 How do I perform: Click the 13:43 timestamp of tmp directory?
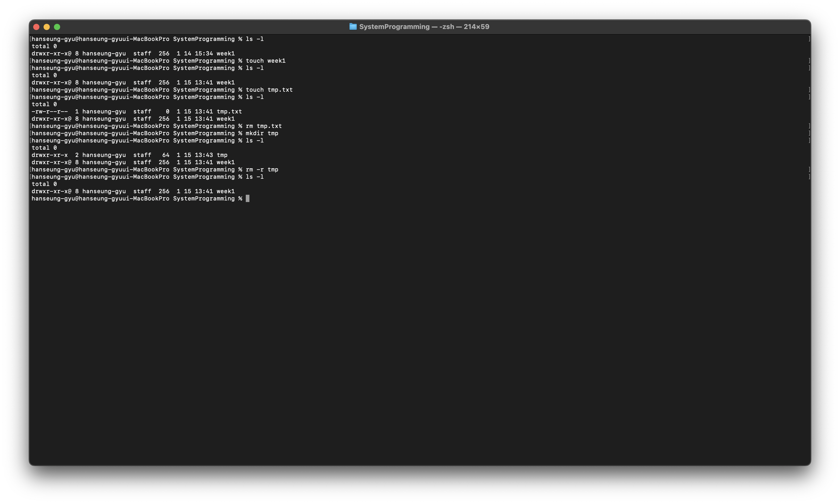click(x=204, y=155)
